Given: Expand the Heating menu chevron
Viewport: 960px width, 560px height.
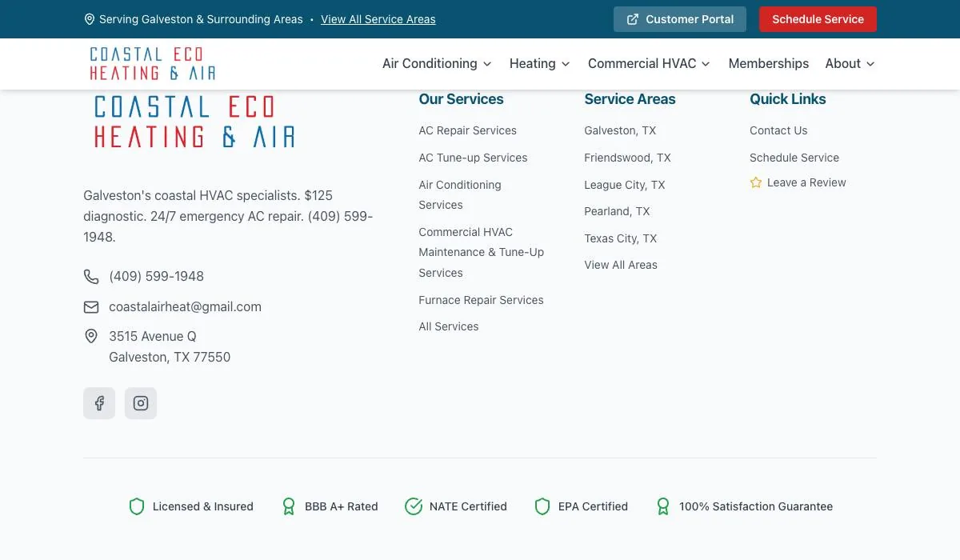Looking at the screenshot, I should 566,64.
